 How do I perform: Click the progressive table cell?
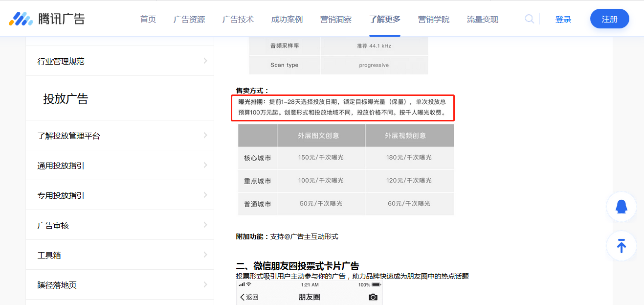pyautogui.click(x=374, y=65)
